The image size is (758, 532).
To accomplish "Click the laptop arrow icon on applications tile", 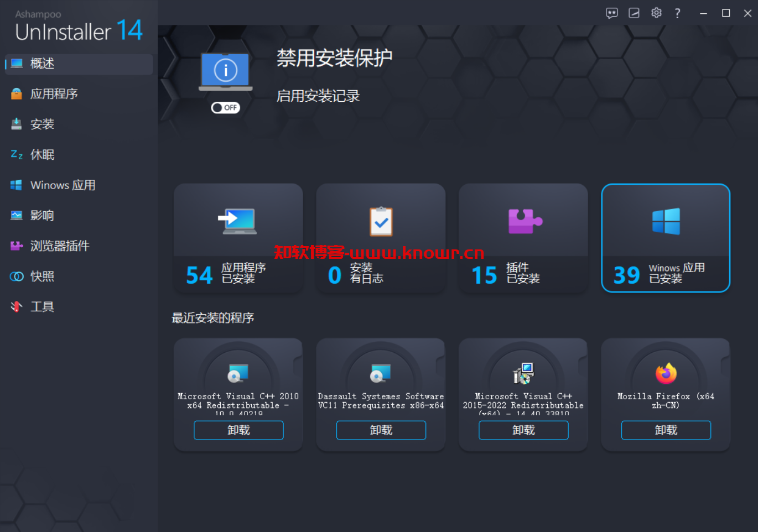I will (237, 221).
